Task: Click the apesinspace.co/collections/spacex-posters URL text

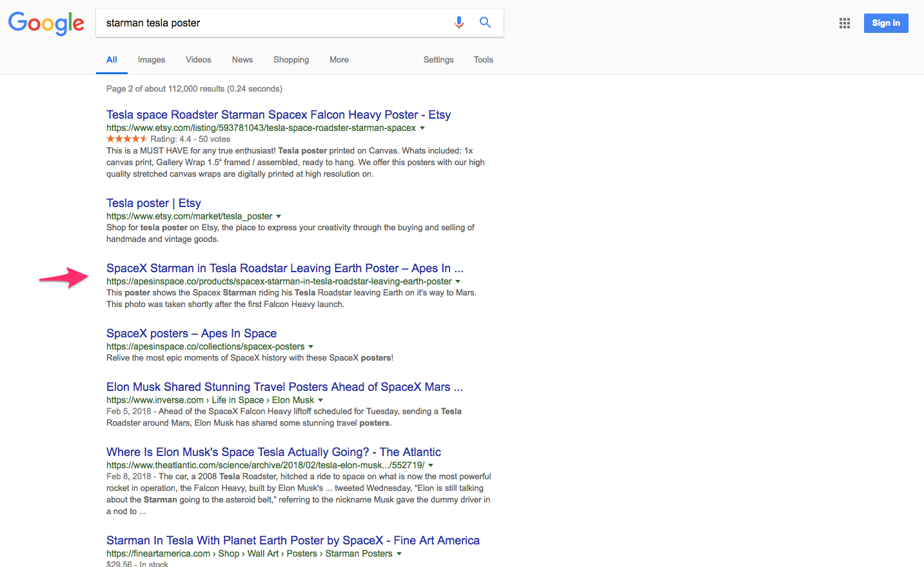Action: click(x=206, y=346)
